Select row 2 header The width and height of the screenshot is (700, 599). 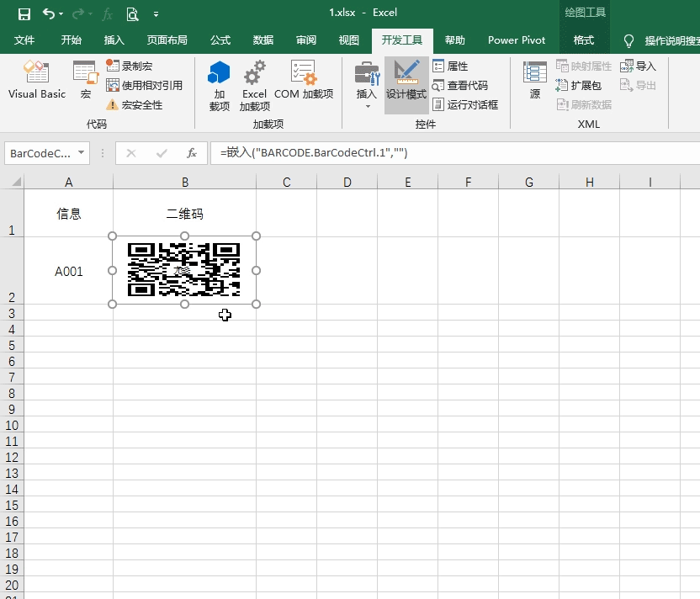click(12, 271)
